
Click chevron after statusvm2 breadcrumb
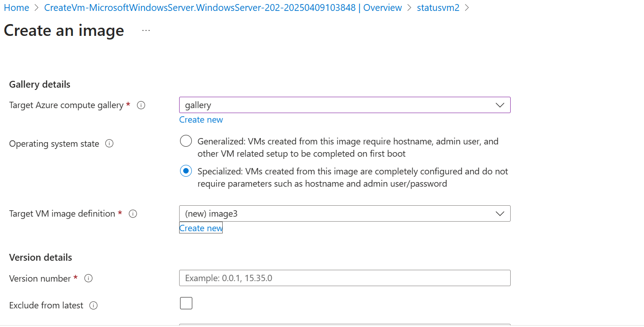click(x=467, y=8)
